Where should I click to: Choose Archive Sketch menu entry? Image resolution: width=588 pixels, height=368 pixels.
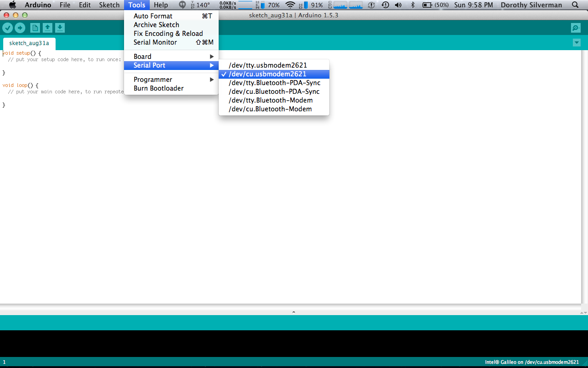click(x=171, y=25)
